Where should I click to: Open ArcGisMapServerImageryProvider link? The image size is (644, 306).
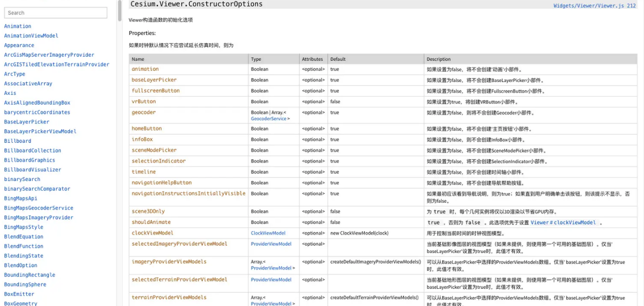tap(49, 55)
